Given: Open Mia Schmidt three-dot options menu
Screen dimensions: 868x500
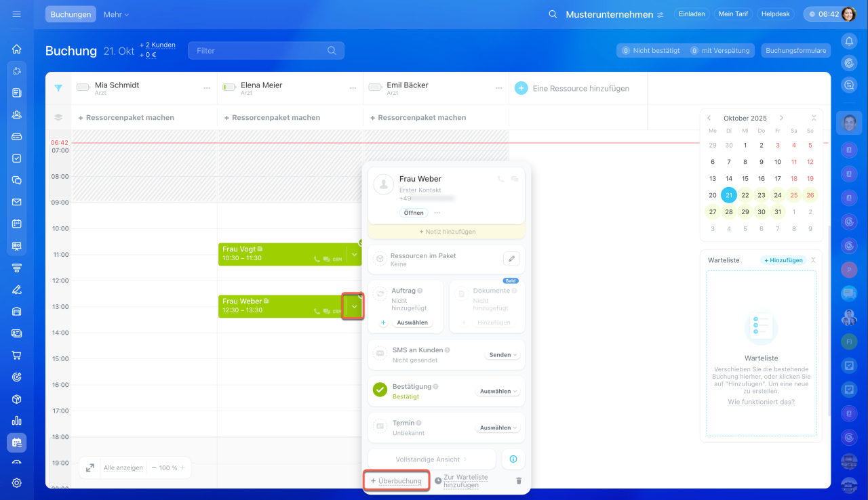Looking at the screenshot, I should point(207,88).
